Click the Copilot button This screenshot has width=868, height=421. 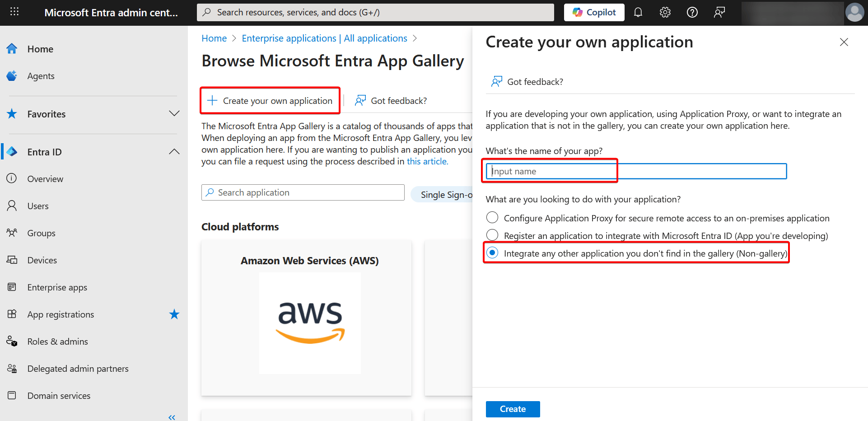[x=594, y=12]
